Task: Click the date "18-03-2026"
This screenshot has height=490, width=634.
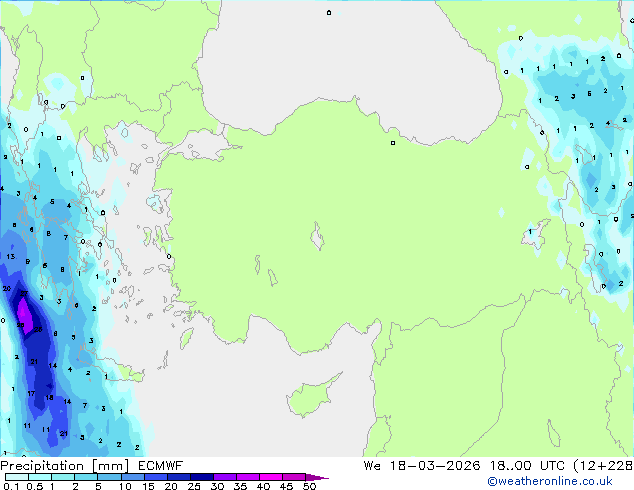Action: pos(435,466)
